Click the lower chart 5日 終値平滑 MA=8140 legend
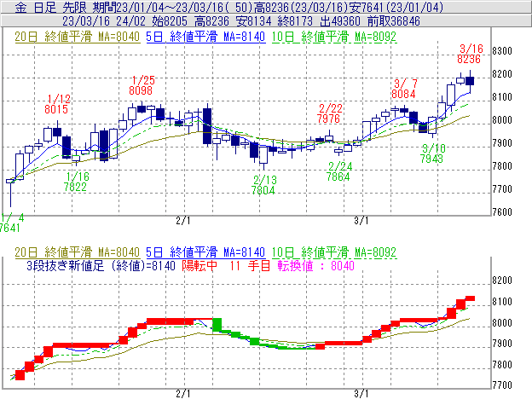 click(x=205, y=252)
